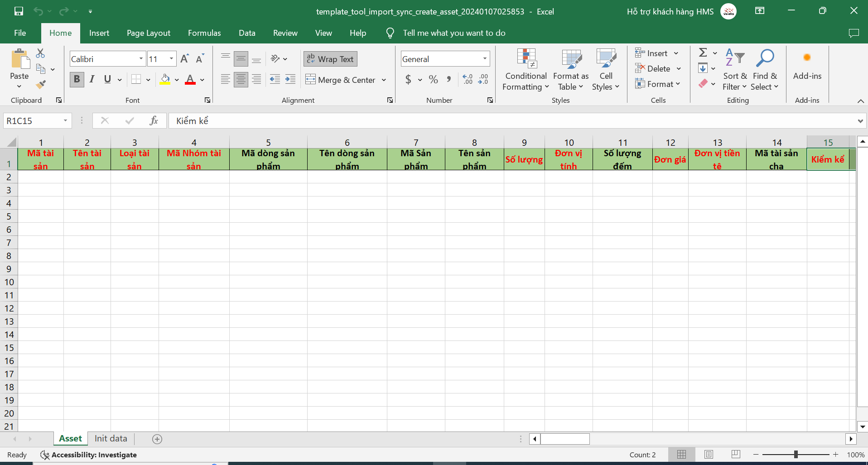
Task: Click the Percent Style icon
Action: click(x=433, y=80)
